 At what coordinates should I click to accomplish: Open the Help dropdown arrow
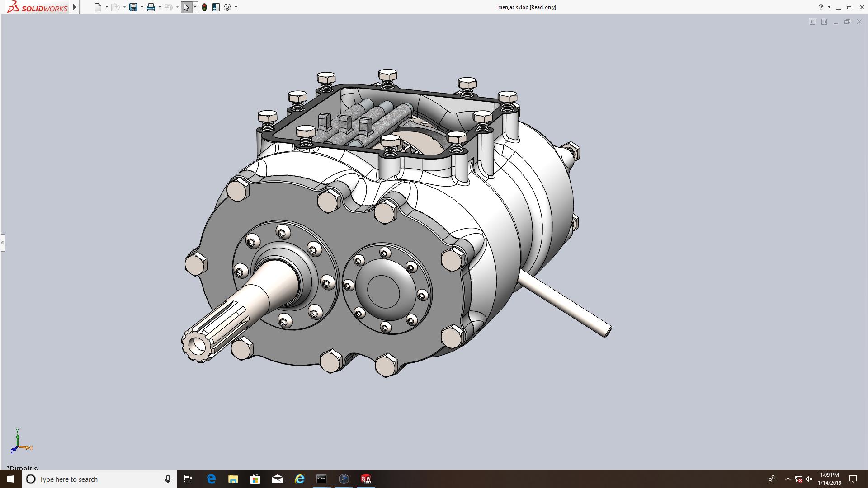[829, 7]
